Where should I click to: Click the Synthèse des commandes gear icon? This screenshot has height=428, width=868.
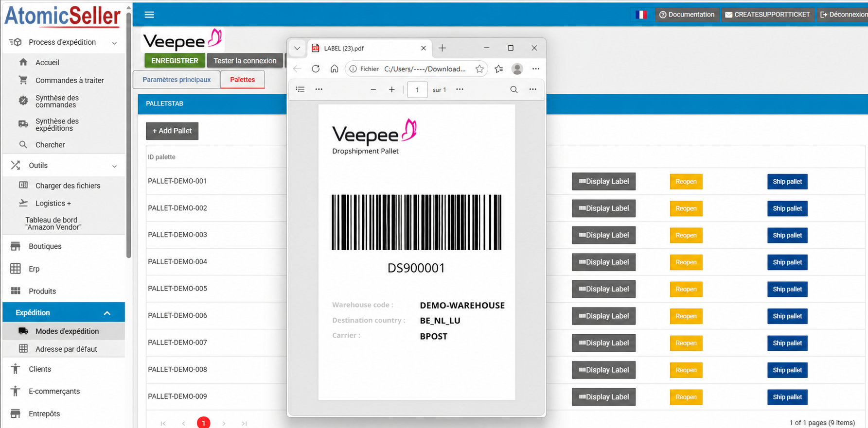click(x=23, y=101)
